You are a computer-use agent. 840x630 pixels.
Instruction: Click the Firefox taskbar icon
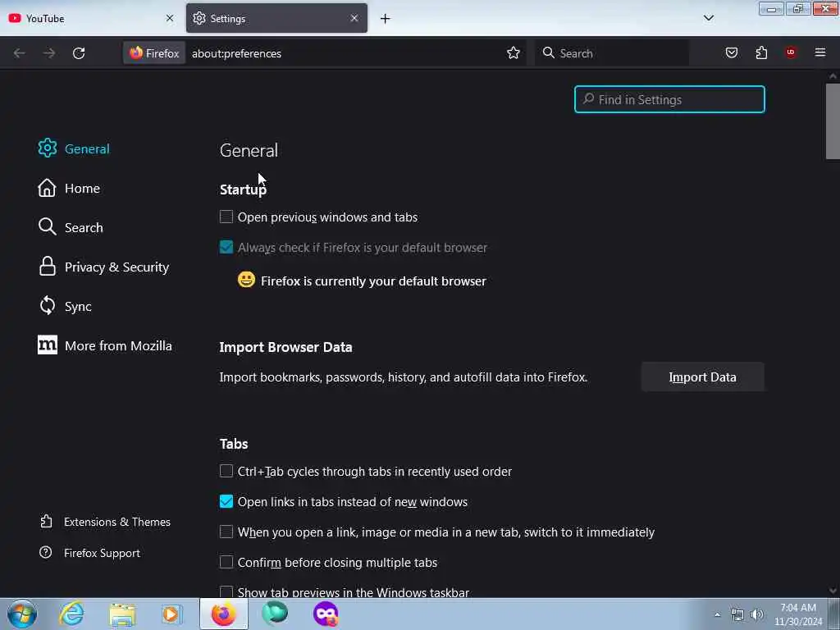224,614
